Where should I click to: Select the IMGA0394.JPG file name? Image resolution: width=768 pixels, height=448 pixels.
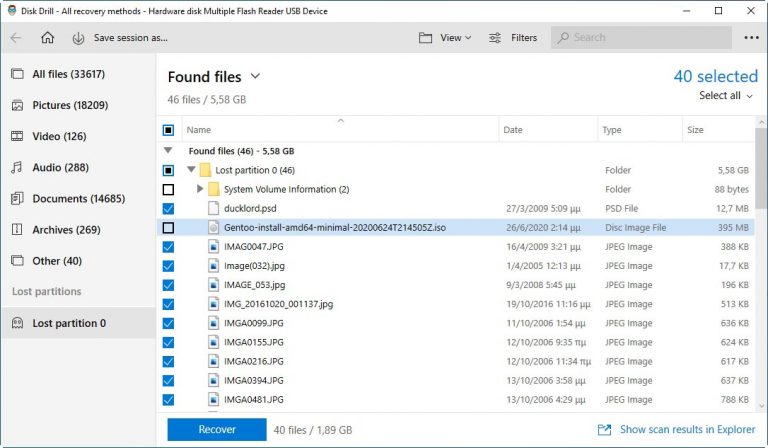pos(254,380)
